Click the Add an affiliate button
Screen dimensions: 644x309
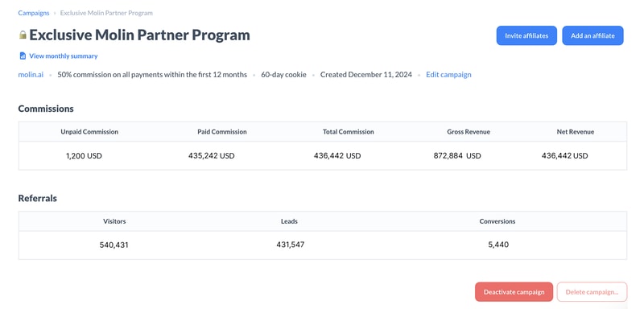592,35
